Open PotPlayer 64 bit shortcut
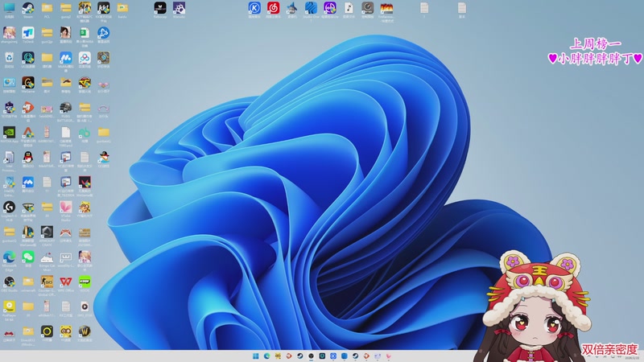The height and width of the screenshot is (362, 644). (9, 306)
